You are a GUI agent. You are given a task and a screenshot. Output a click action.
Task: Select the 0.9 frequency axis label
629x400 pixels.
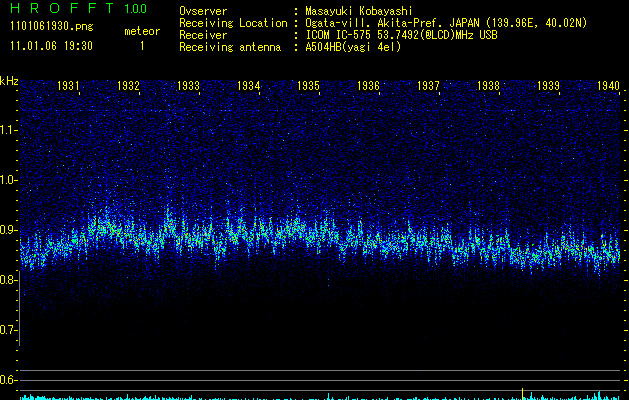(9, 230)
